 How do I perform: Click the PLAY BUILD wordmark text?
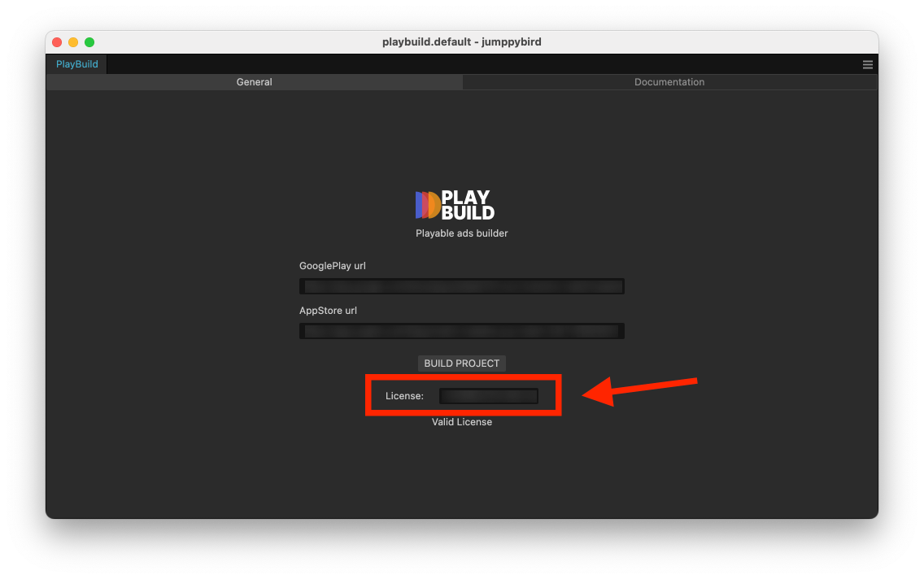point(468,205)
